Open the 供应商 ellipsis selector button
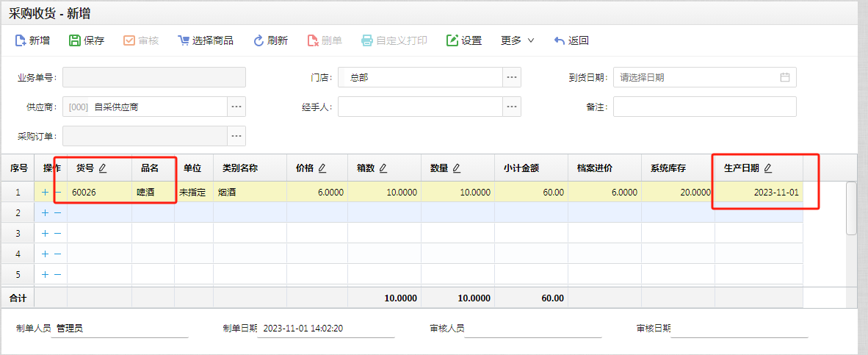Image resolution: width=868 pixels, height=355 pixels. coord(236,107)
